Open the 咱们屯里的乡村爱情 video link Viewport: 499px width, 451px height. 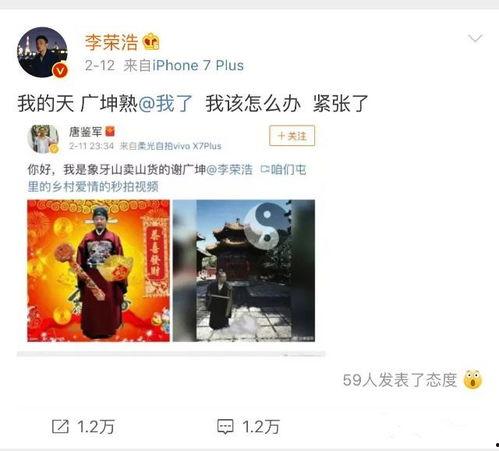(167, 178)
